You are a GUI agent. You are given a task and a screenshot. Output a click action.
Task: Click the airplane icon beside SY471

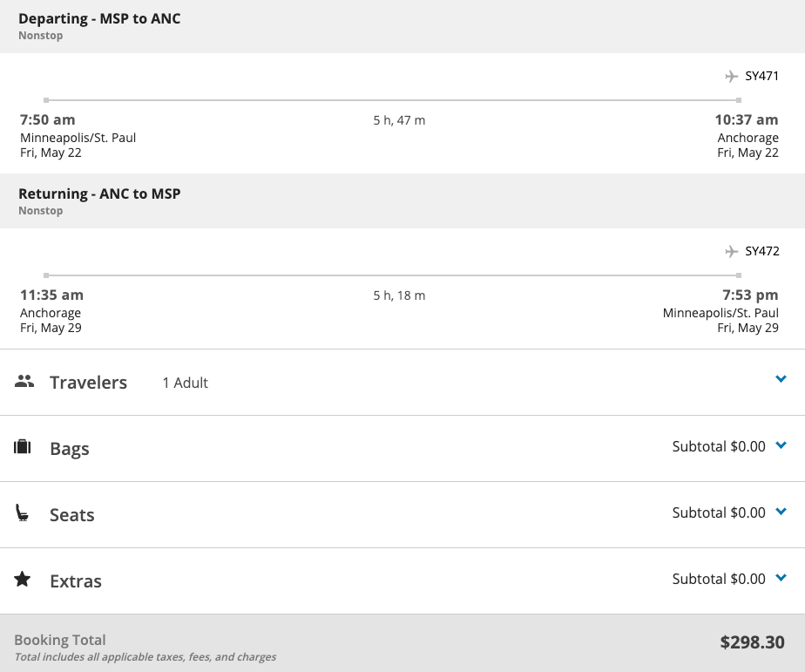(x=731, y=77)
